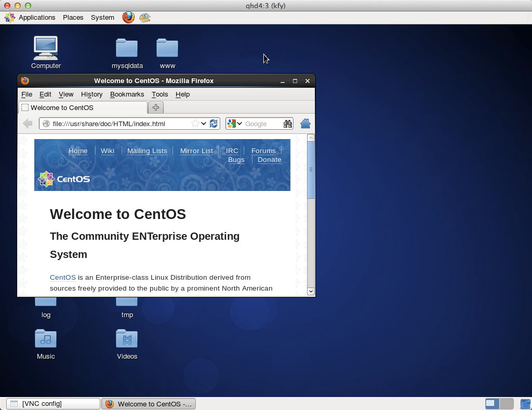Open the Music folder on the desktop
The image size is (532, 410).
point(46,339)
